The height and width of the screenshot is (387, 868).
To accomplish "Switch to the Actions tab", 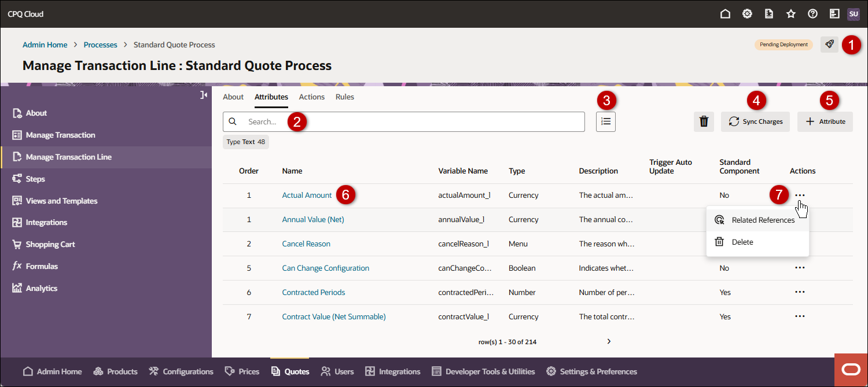I will [x=311, y=97].
